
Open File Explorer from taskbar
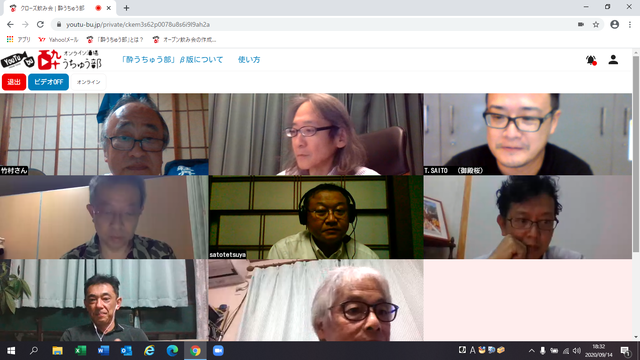pos(57,351)
